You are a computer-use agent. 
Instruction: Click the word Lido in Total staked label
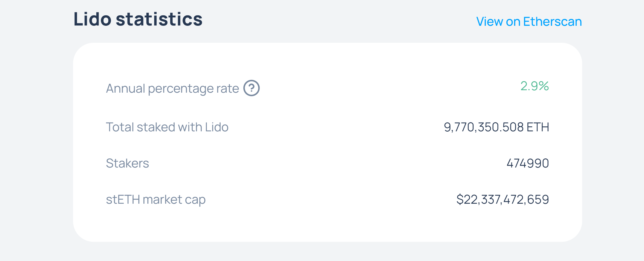pyautogui.click(x=216, y=127)
